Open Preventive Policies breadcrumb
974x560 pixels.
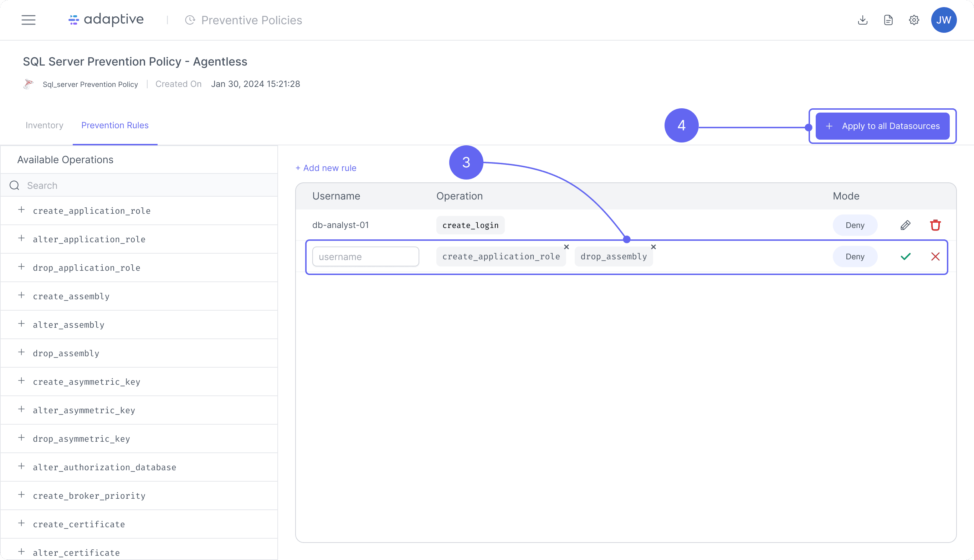coord(252,20)
